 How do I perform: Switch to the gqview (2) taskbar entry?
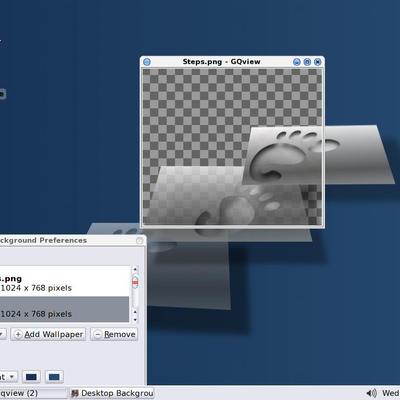tap(33, 393)
